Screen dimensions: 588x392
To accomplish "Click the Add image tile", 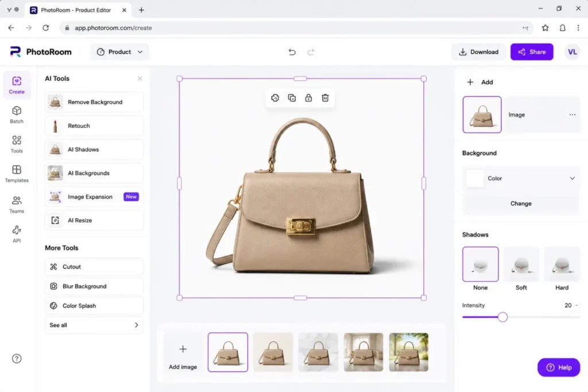I will coord(183,352).
